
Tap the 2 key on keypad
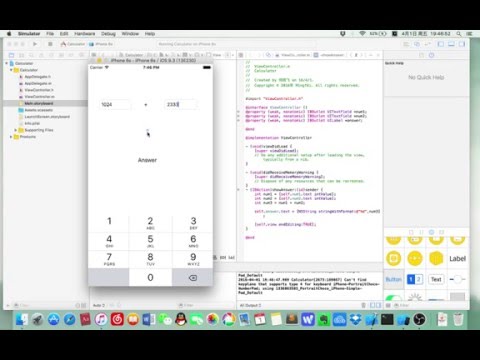pos(150,223)
